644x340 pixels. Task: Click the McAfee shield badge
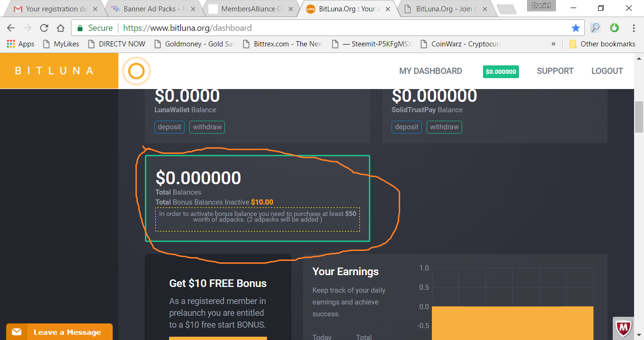pos(624,327)
